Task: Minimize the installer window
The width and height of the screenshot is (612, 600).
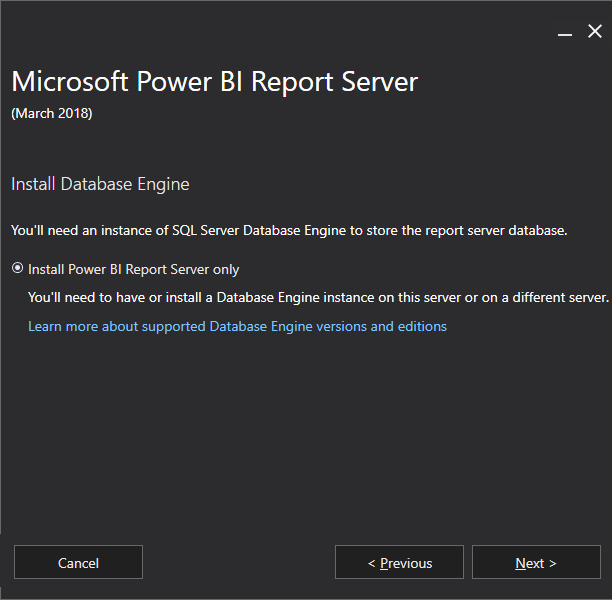Action: pyautogui.click(x=564, y=31)
